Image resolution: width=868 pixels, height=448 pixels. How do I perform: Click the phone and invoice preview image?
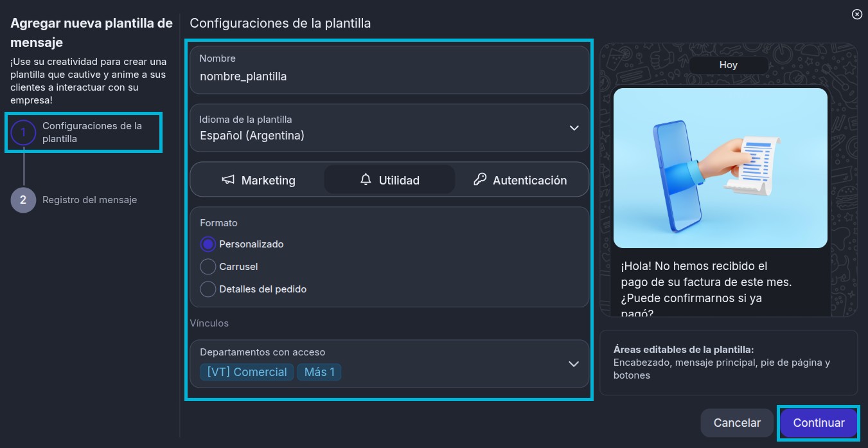(x=720, y=168)
